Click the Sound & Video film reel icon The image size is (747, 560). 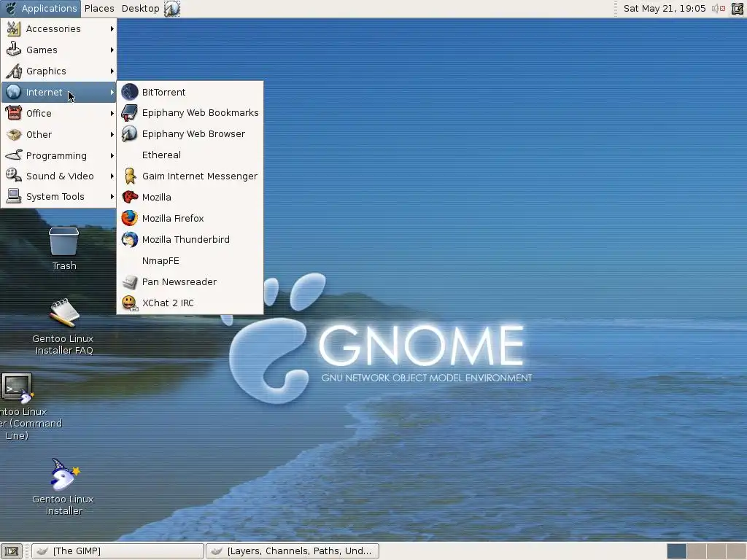click(x=13, y=176)
